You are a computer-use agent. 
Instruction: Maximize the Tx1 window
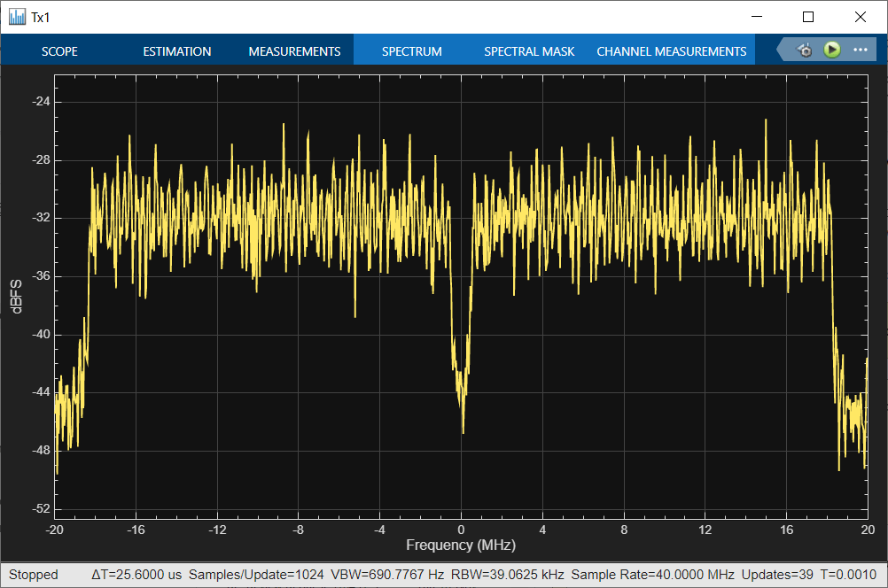pos(808,17)
